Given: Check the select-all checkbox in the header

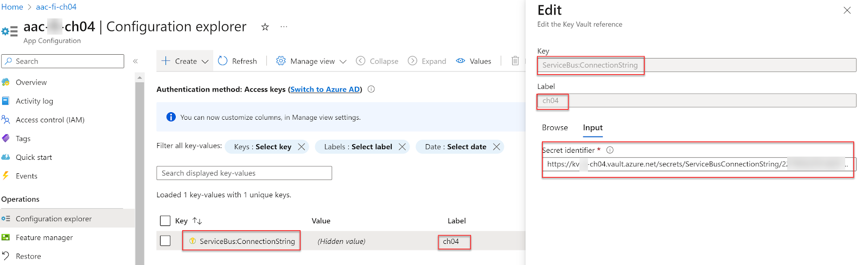Looking at the screenshot, I should click(165, 221).
